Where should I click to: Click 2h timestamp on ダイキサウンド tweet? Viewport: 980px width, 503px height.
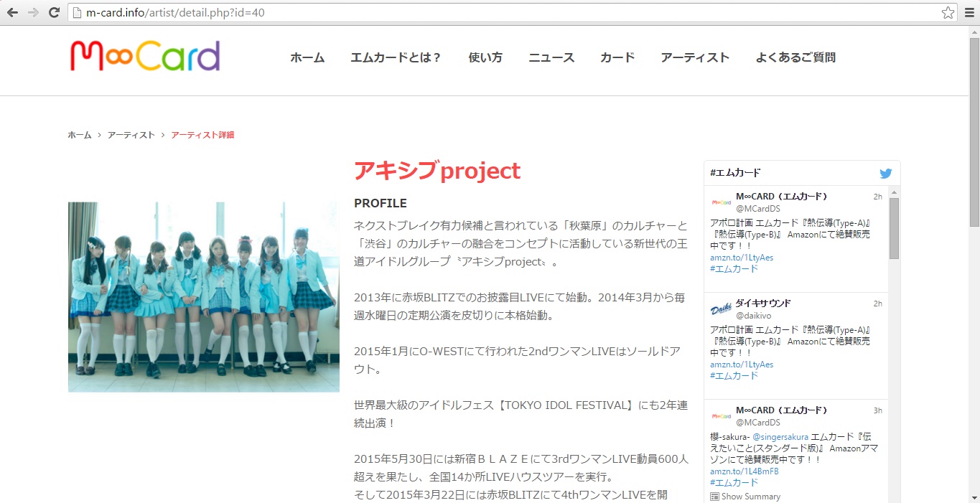tap(877, 304)
